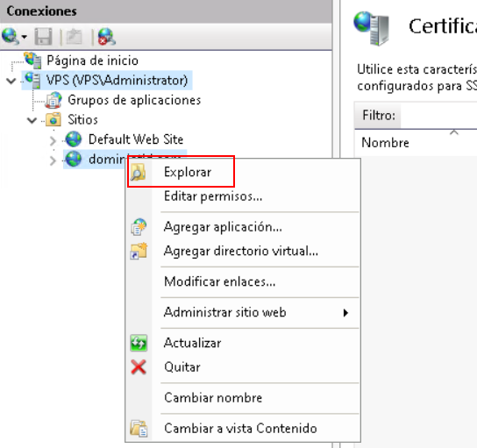Expand the Default Web Site node

(x=53, y=141)
